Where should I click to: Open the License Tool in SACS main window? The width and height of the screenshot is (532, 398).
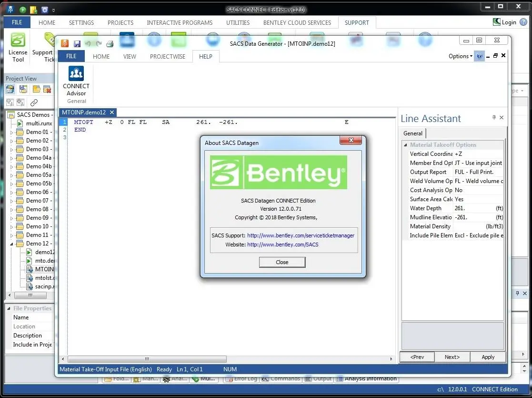[18, 47]
